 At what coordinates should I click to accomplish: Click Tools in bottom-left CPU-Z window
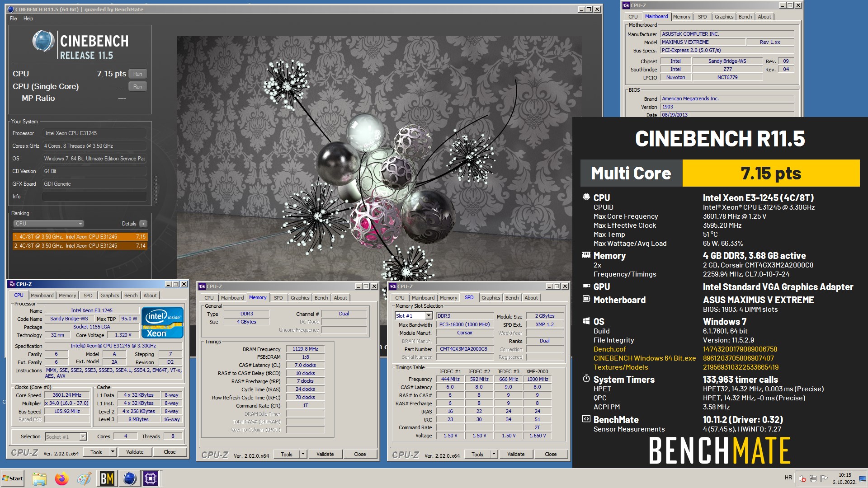(x=96, y=452)
